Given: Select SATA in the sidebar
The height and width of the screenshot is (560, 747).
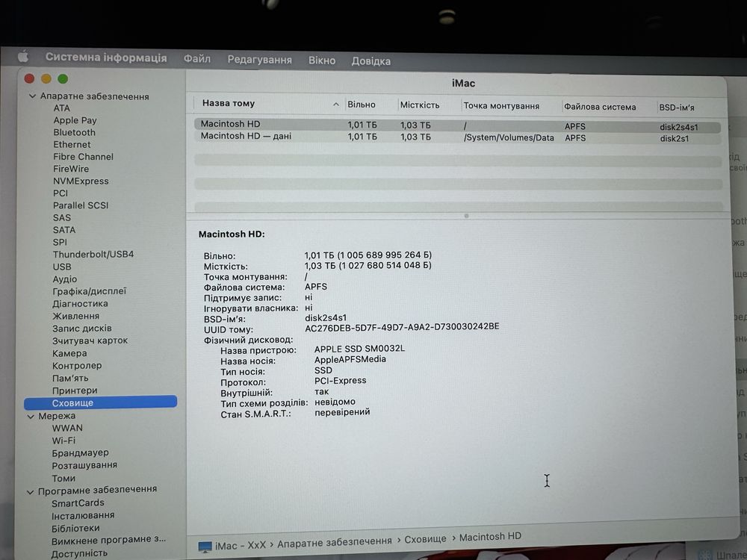Looking at the screenshot, I should pos(64,230).
